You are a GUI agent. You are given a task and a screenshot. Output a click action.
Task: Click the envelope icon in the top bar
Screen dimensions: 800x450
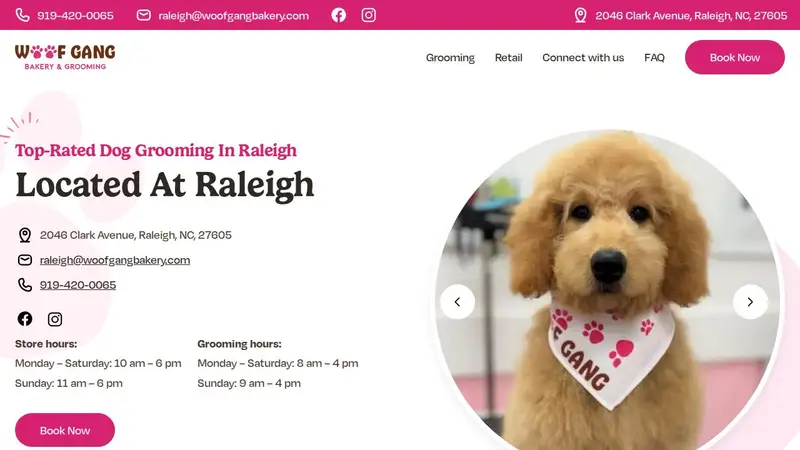[143, 15]
